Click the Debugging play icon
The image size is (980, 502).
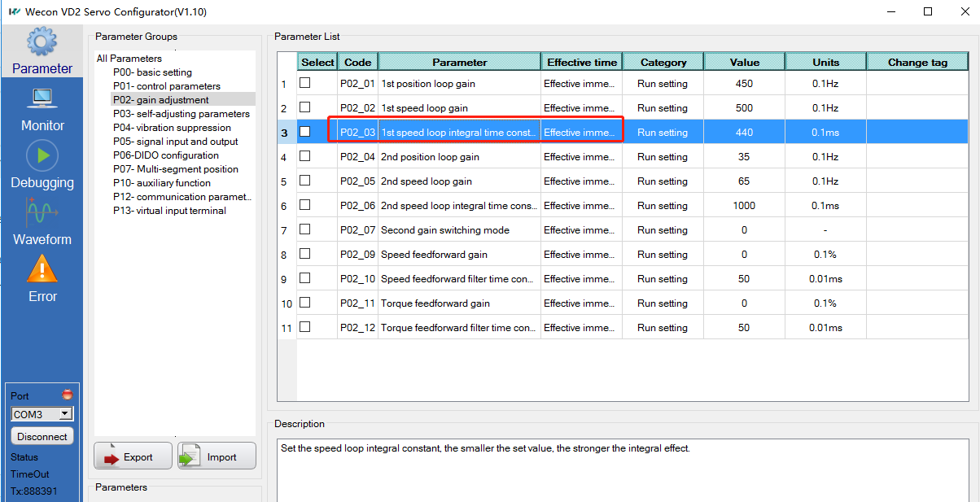[42, 155]
